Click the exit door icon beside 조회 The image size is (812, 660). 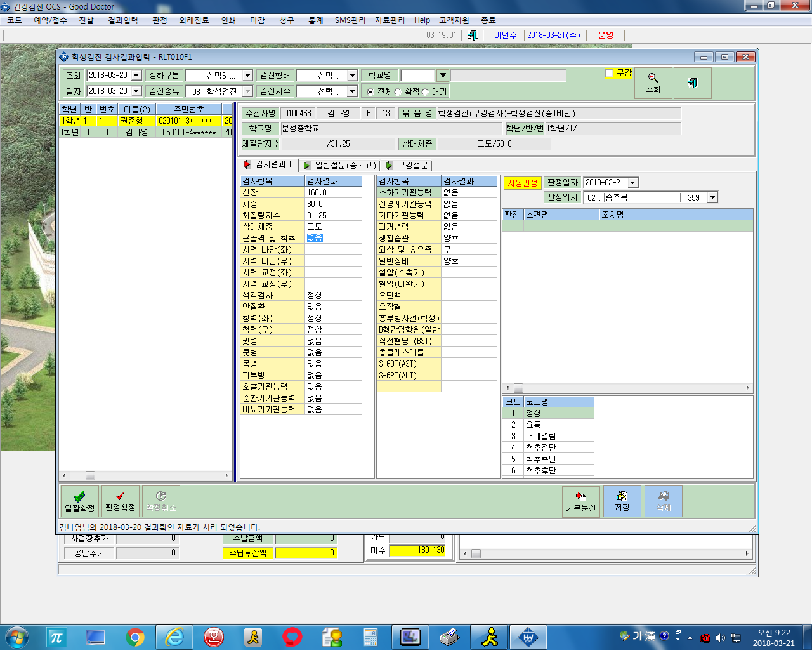(692, 82)
